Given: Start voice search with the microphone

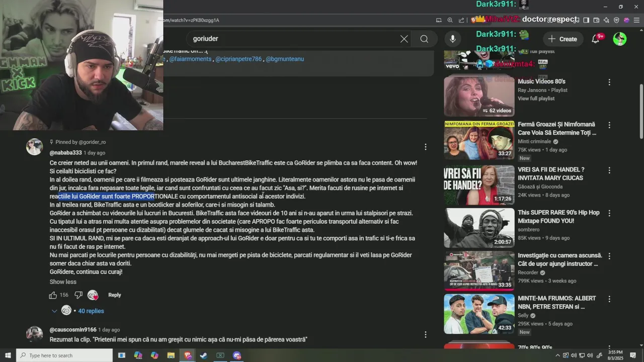Looking at the screenshot, I should click(453, 39).
